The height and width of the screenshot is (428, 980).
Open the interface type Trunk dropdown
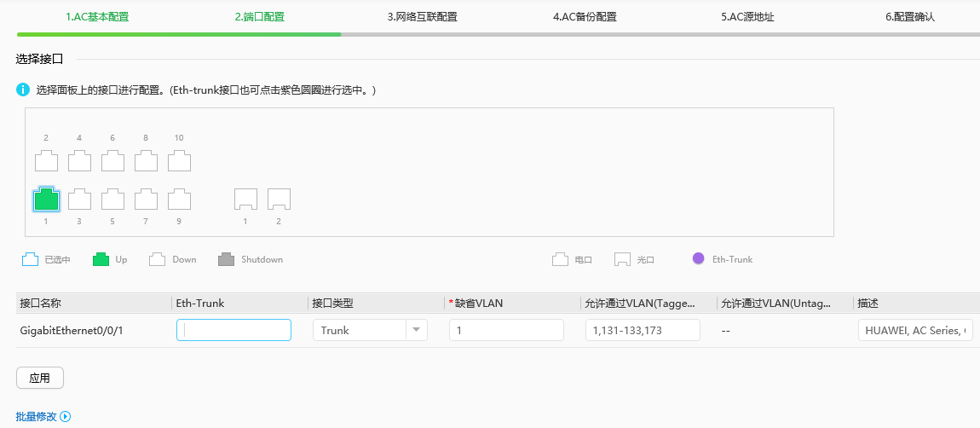tap(370, 330)
